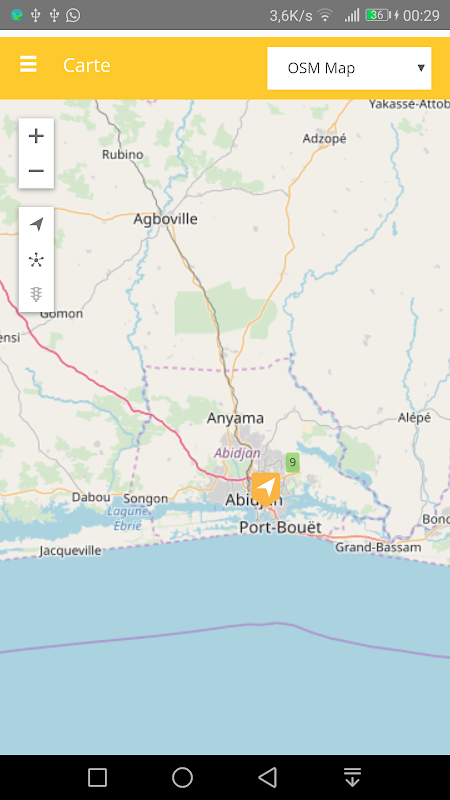
Task: Tap the Agboville city label
Action: pyautogui.click(x=165, y=219)
